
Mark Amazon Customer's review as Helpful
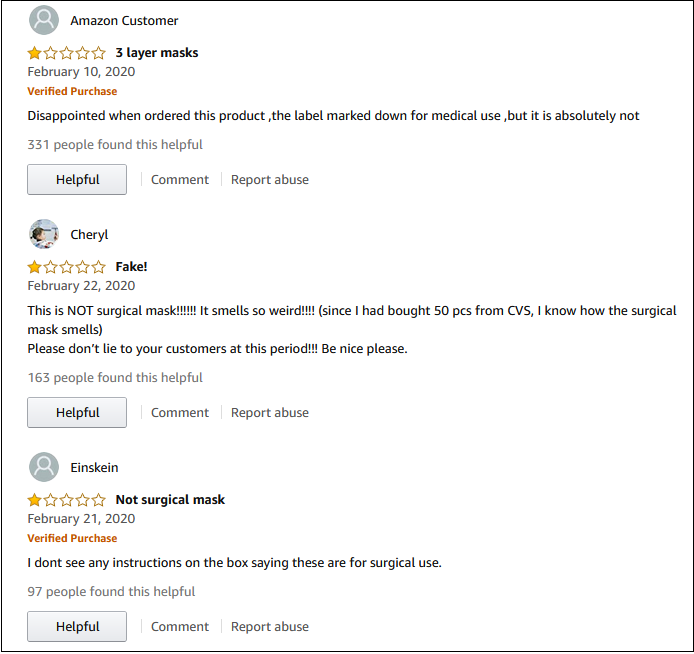(x=77, y=180)
